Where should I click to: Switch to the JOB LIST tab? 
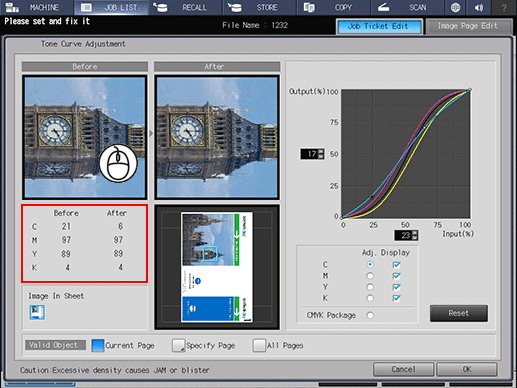111,7
